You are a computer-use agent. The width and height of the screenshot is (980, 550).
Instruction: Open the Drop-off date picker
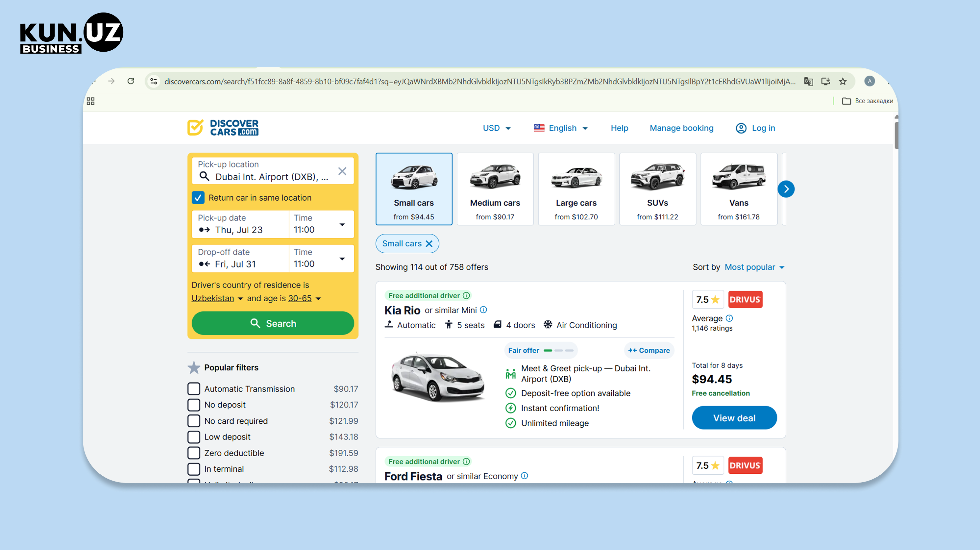coord(240,259)
